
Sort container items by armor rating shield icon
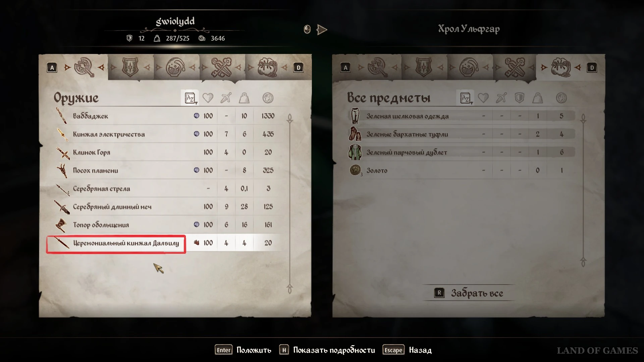tap(519, 98)
